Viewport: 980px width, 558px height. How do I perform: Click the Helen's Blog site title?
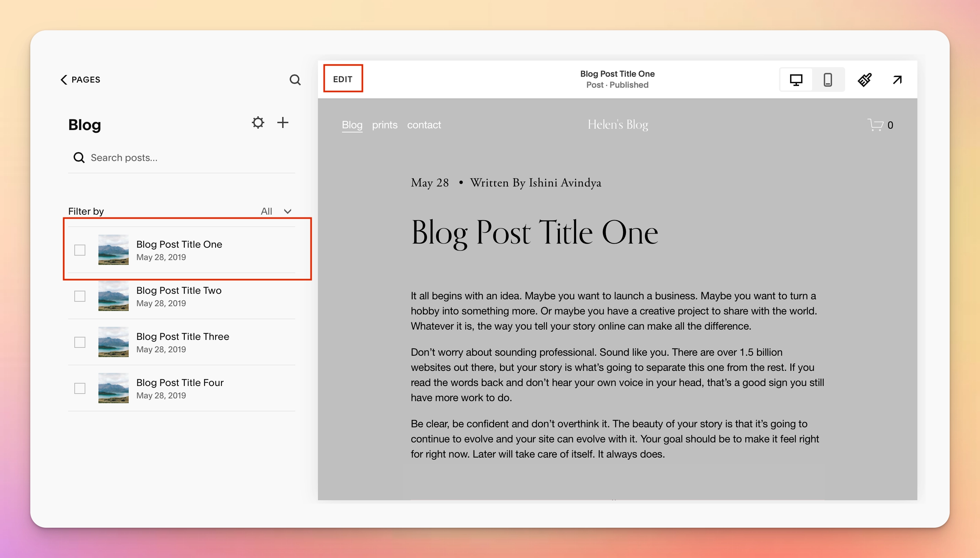(x=618, y=125)
